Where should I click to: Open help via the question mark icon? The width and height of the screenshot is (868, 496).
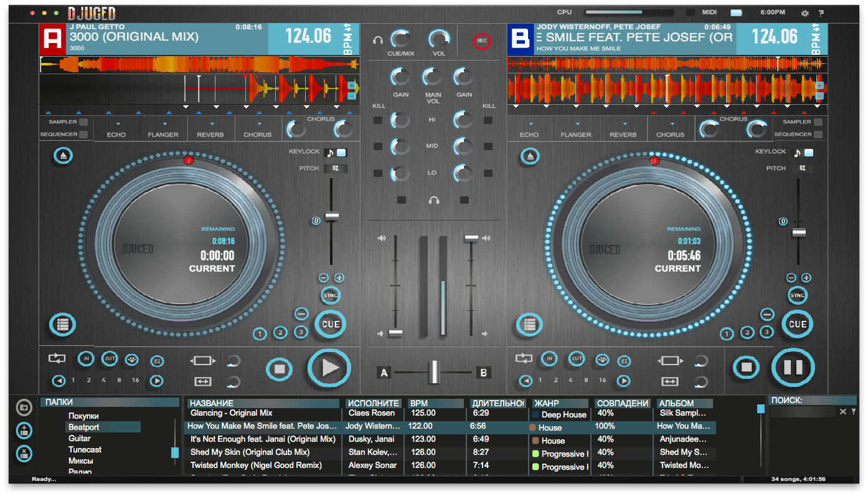pyautogui.click(x=822, y=12)
